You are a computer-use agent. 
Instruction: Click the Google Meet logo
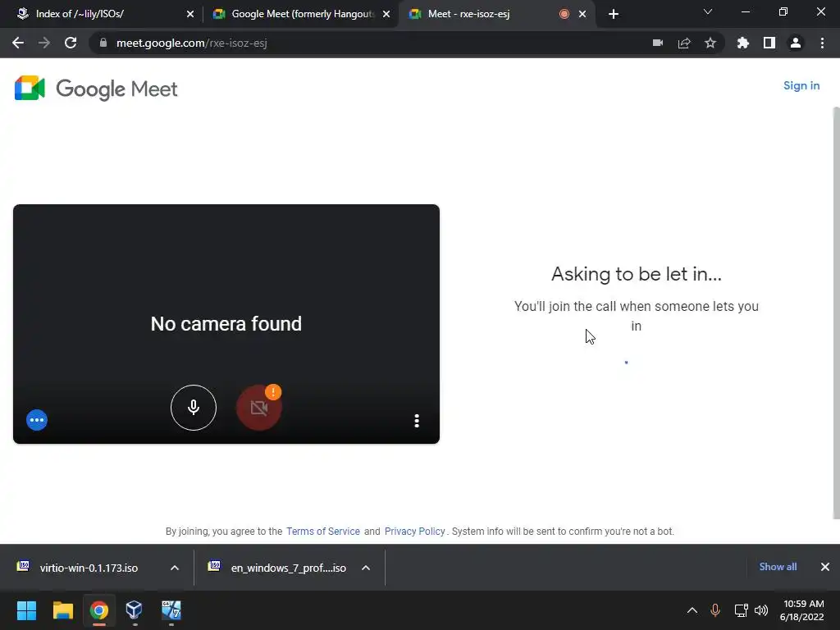pos(96,89)
